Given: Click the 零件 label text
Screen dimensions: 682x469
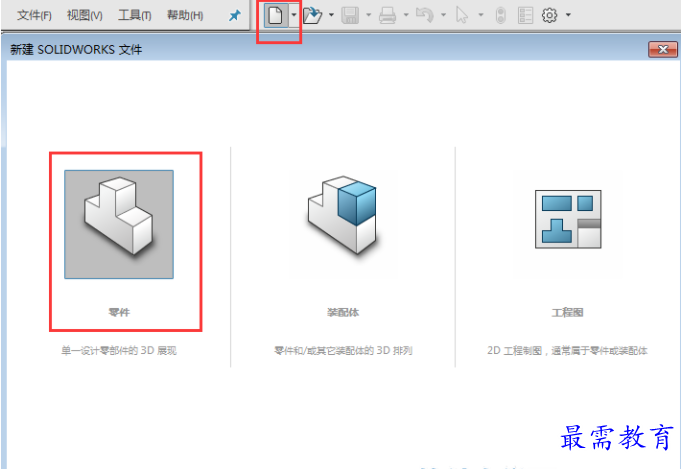Looking at the screenshot, I should tap(119, 312).
